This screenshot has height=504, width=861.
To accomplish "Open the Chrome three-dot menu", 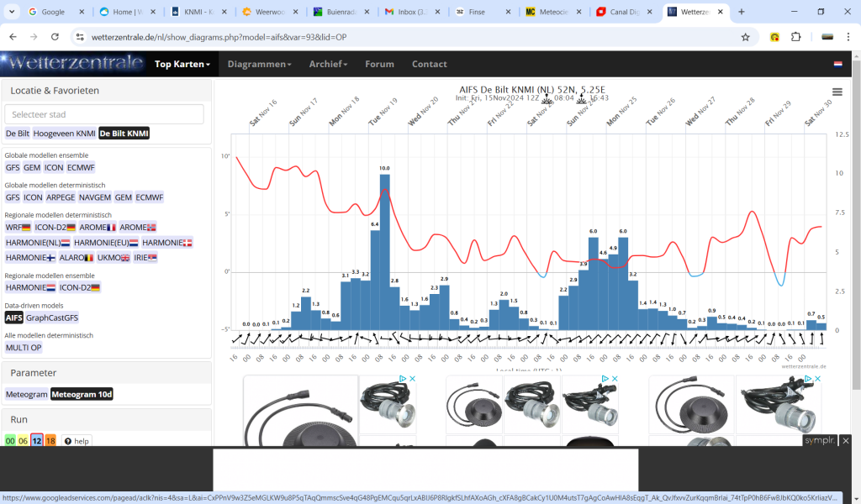I will point(848,37).
